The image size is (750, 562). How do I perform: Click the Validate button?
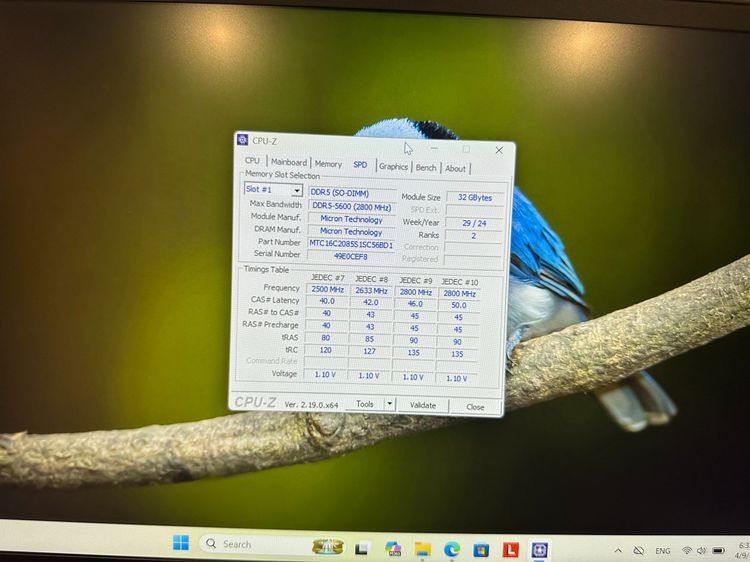tap(423, 405)
